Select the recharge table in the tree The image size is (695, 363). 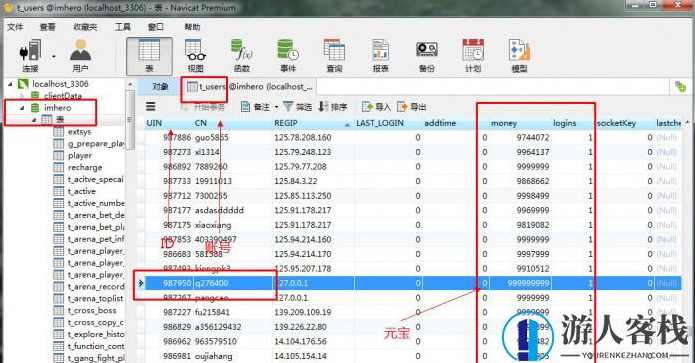pyautogui.click(x=85, y=168)
